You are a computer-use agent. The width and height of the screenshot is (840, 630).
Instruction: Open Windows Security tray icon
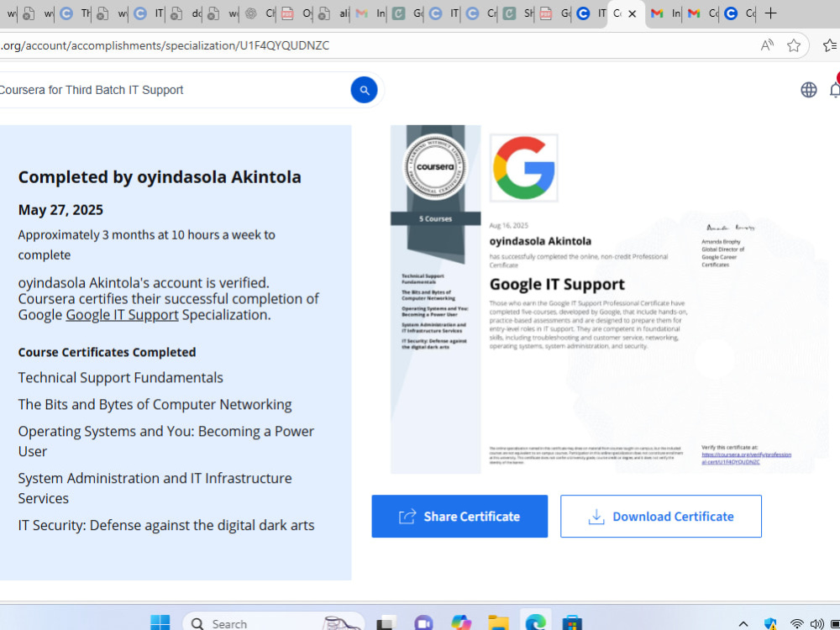click(769, 623)
